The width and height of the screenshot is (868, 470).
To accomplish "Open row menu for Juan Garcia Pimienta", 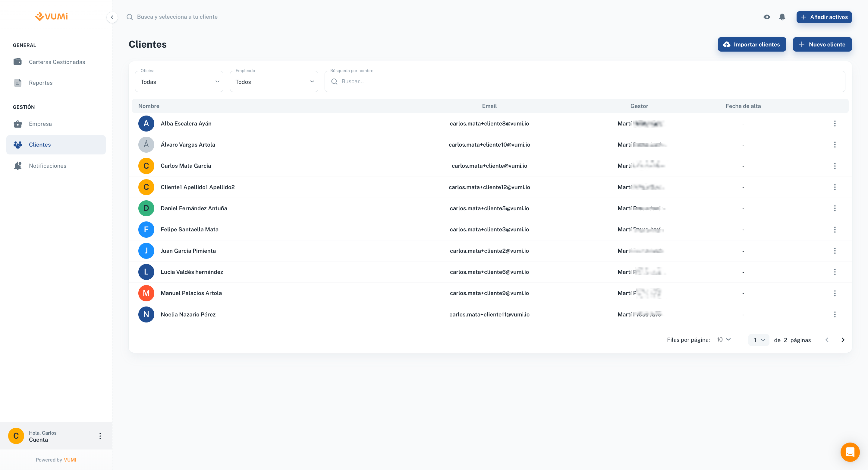I will pyautogui.click(x=835, y=251).
